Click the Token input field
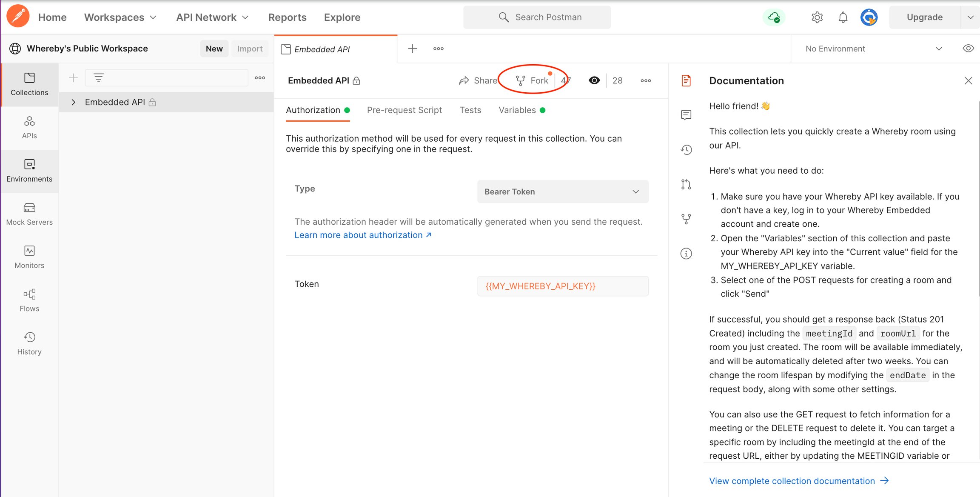980x497 pixels. click(563, 286)
